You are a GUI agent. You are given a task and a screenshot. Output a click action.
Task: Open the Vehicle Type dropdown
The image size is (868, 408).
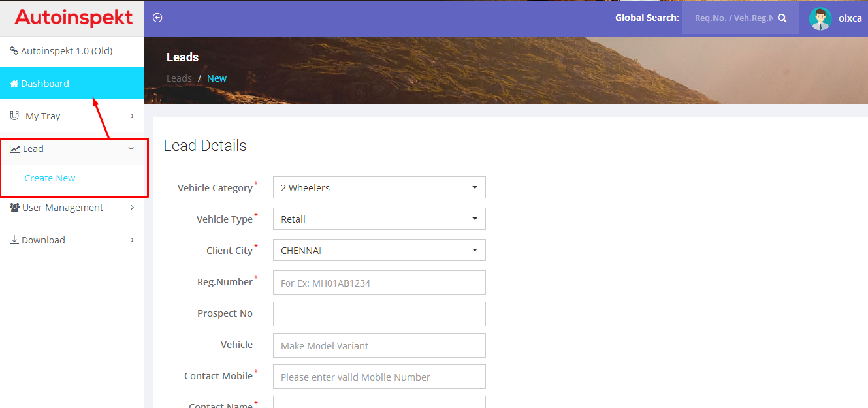click(x=379, y=219)
